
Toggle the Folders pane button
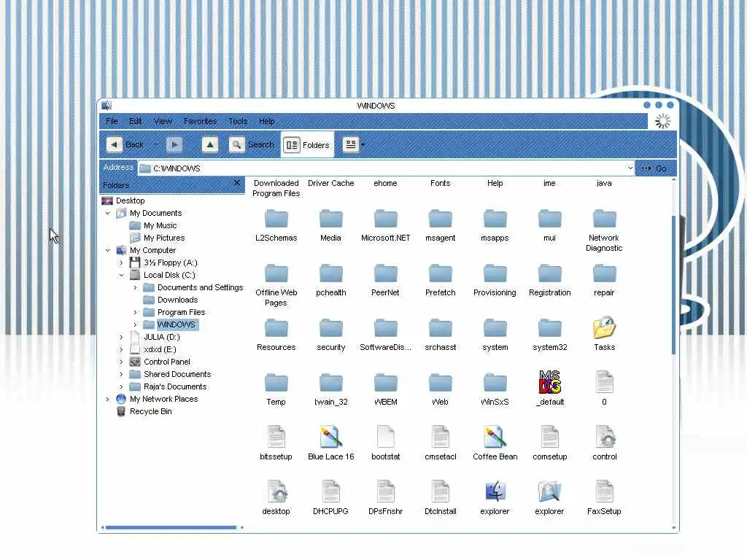point(307,145)
